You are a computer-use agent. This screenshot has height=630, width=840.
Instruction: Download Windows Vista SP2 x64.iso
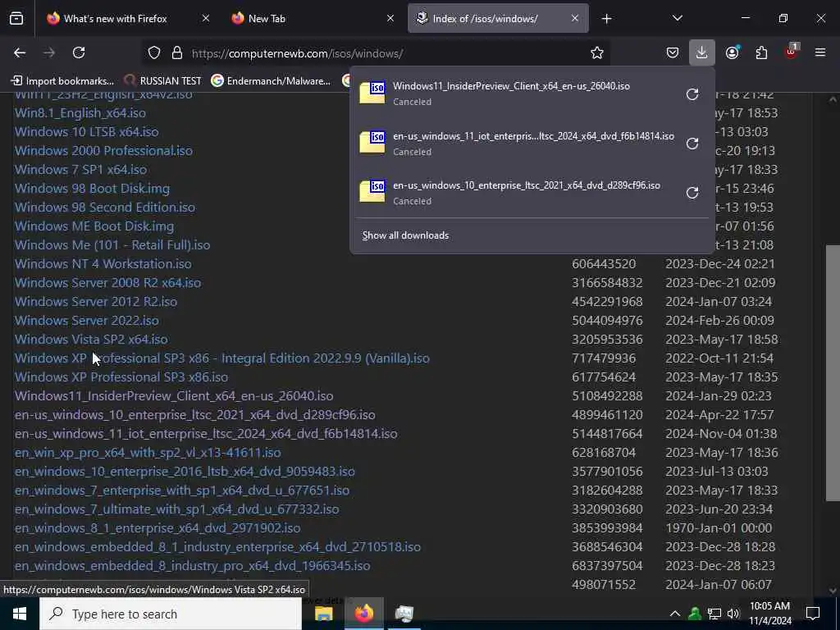[91, 339]
